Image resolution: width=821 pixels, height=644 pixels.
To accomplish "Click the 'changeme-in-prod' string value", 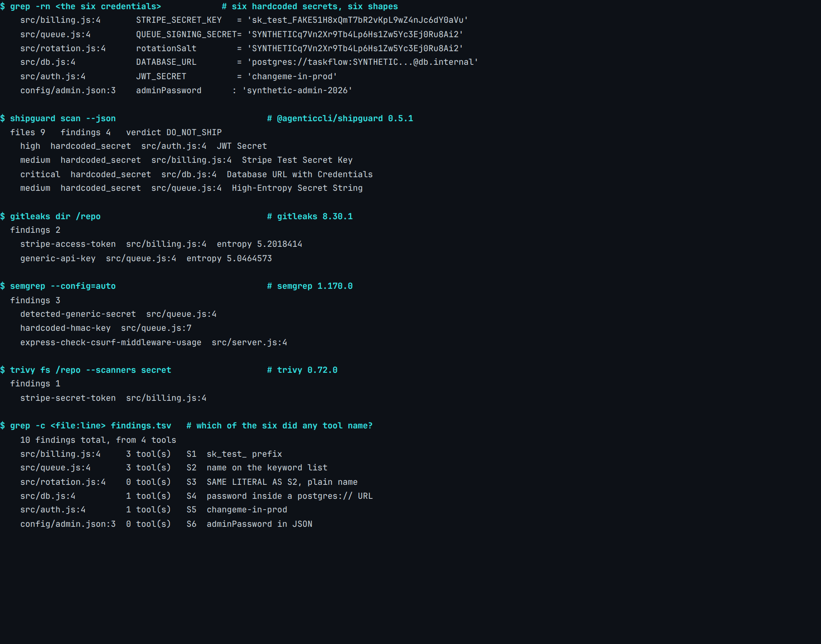I will pyautogui.click(x=292, y=76).
